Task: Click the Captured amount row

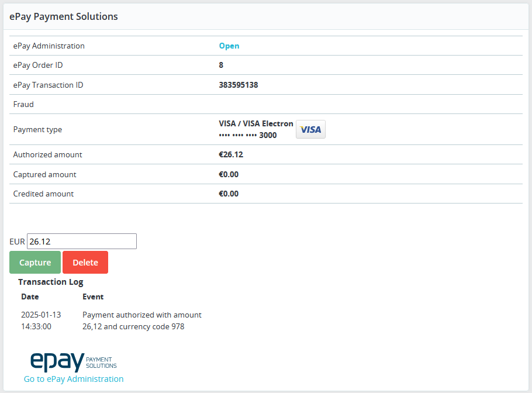Action: (266, 174)
